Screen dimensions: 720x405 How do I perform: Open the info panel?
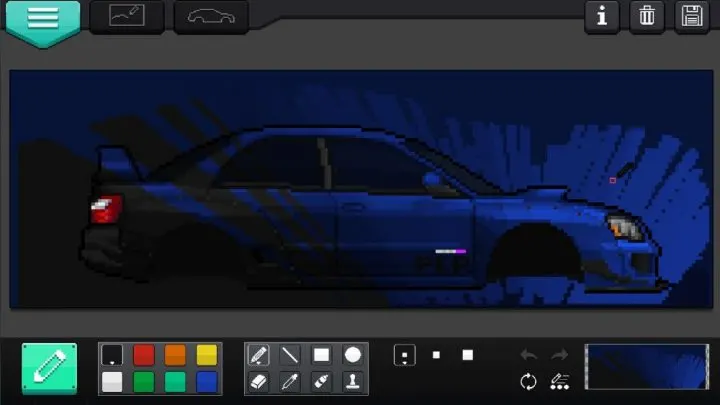(x=602, y=16)
